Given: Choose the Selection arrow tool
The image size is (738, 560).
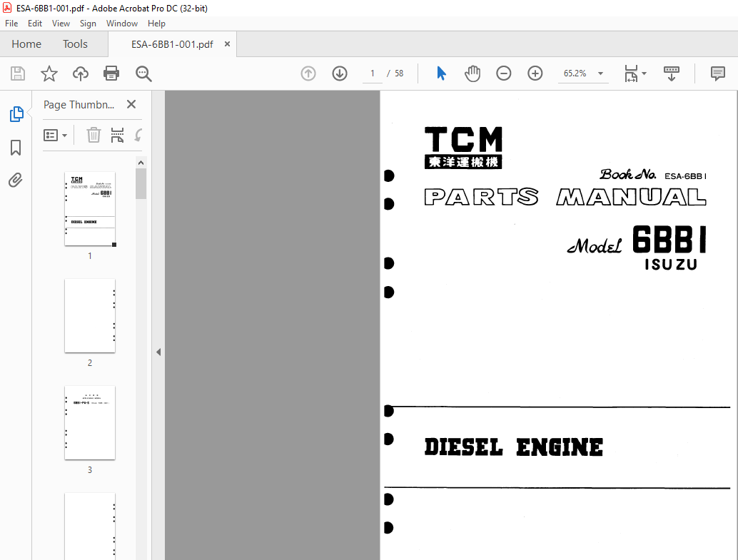Looking at the screenshot, I should (x=441, y=73).
